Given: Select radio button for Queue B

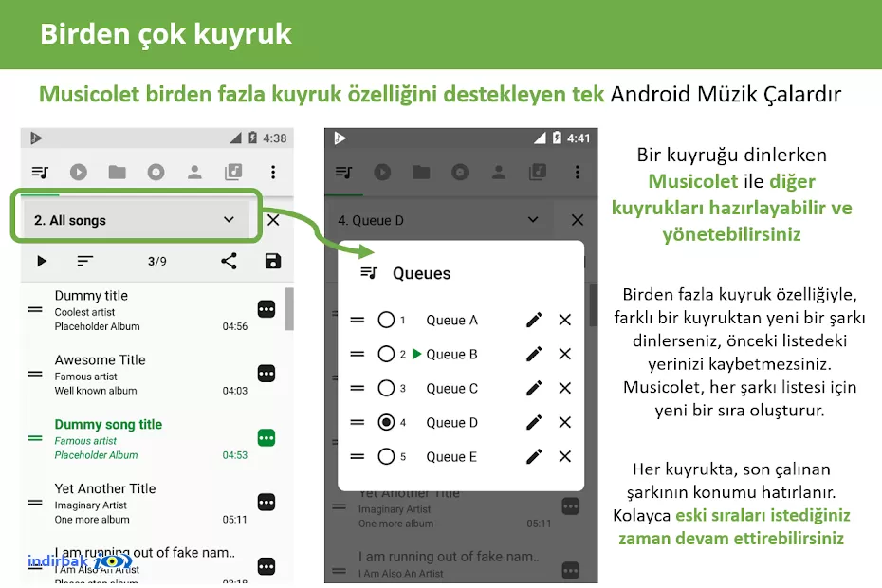Looking at the screenshot, I should click(386, 354).
